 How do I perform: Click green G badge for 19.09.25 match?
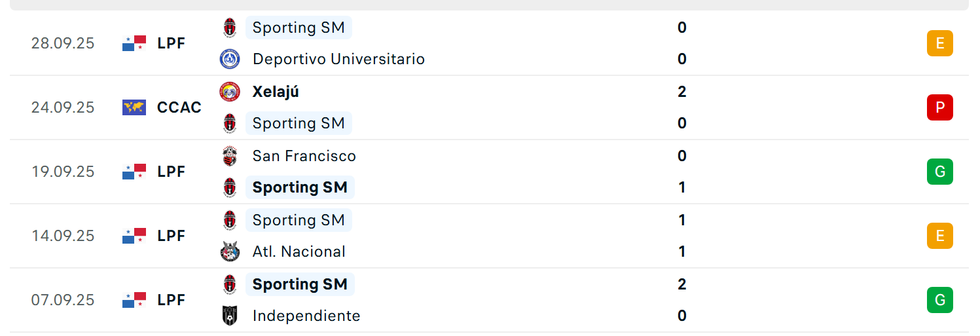coord(940,172)
